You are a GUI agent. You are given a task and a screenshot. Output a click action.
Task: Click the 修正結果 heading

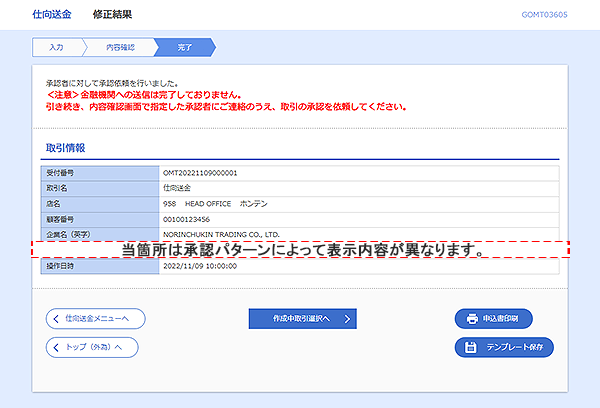coord(112,15)
